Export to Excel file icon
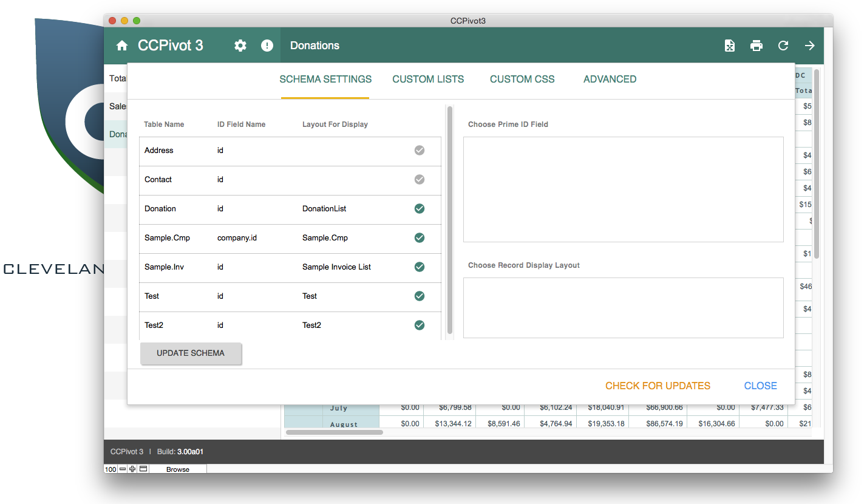The image size is (867, 504). tap(730, 46)
